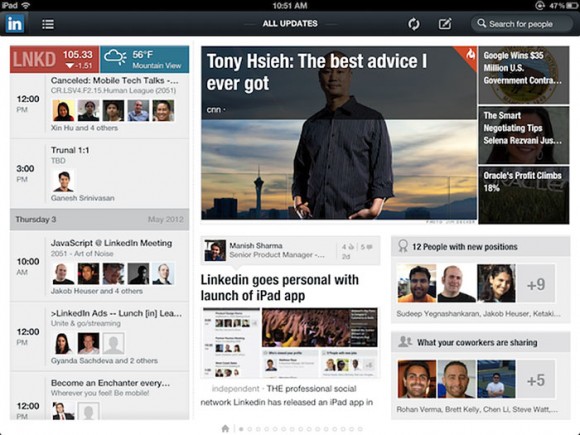Open Tony Hsieh best advice story
Image resolution: width=580 pixels, height=435 pixels.
click(x=339, y=133)
